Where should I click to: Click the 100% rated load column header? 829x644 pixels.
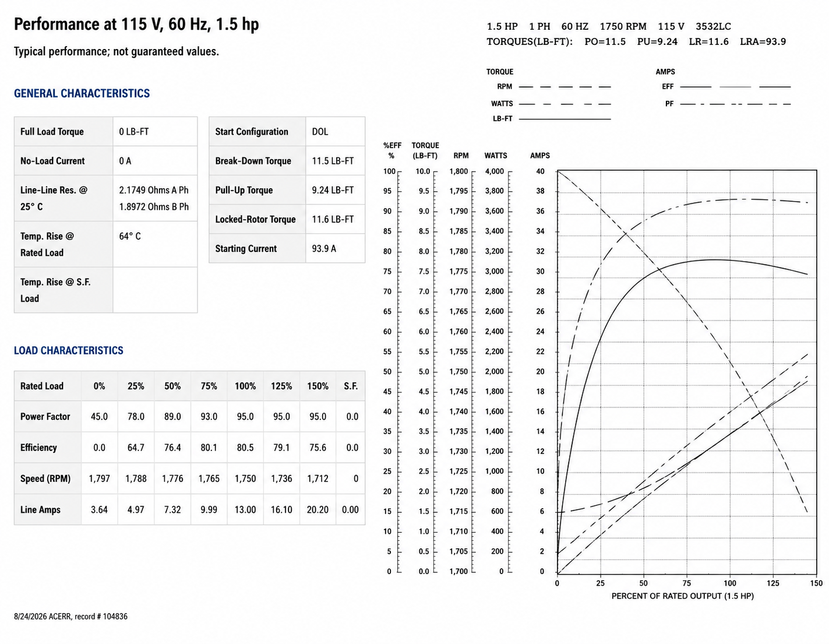click(245, 386)
